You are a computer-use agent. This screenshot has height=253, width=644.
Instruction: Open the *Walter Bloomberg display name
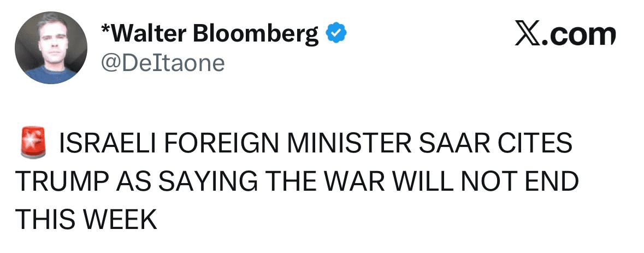[x=213, y=35]
